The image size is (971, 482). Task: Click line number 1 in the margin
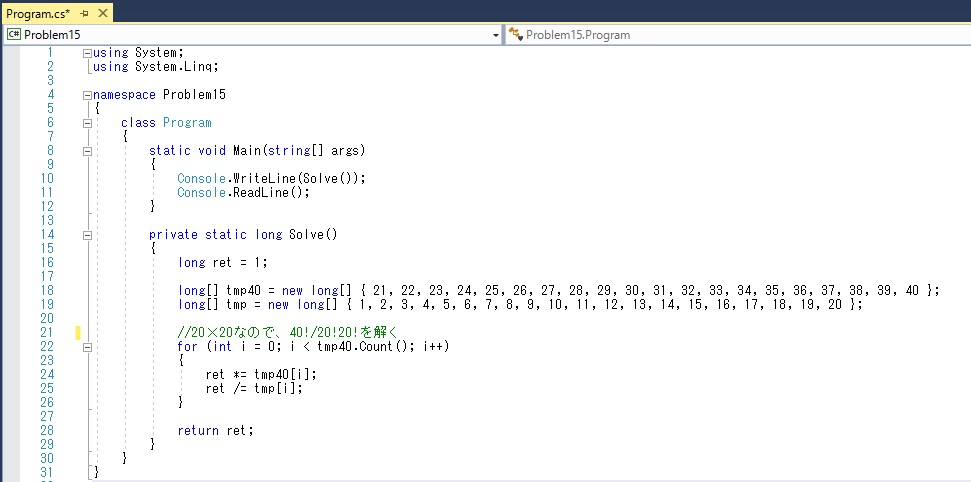[x=51, y=53]
